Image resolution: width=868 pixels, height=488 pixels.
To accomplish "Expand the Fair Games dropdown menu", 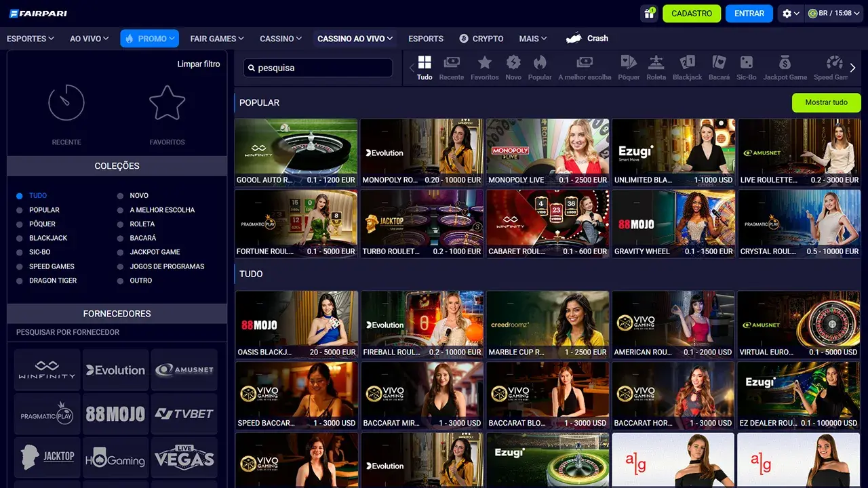I will coord(217,39).
